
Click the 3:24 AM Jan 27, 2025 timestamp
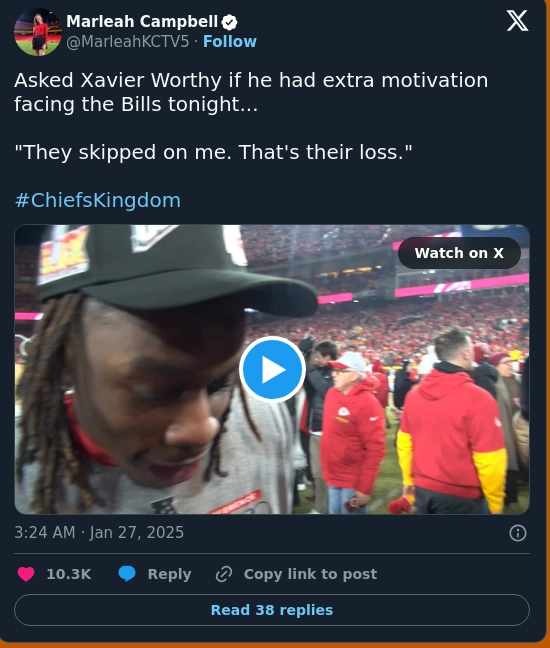tap(99, 532)
